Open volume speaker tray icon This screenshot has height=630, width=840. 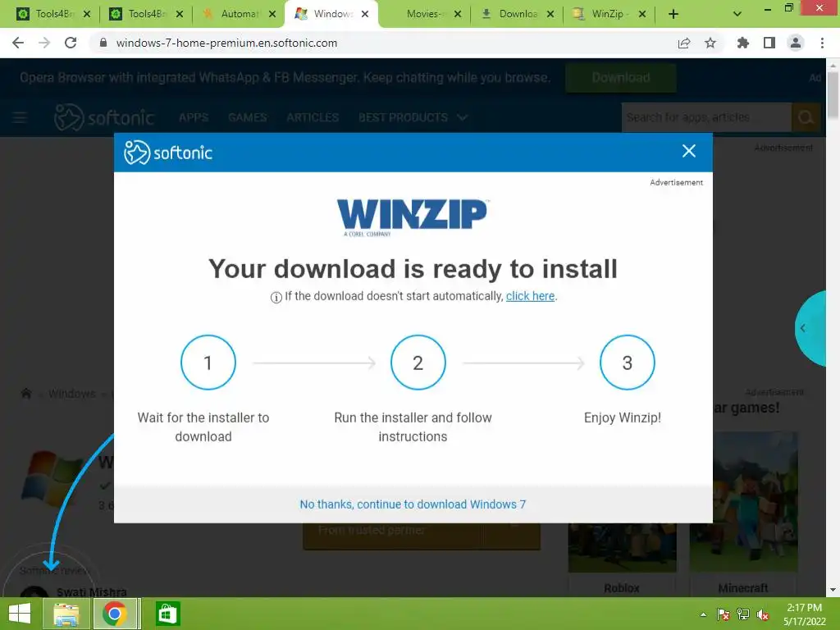click(763, 614)
